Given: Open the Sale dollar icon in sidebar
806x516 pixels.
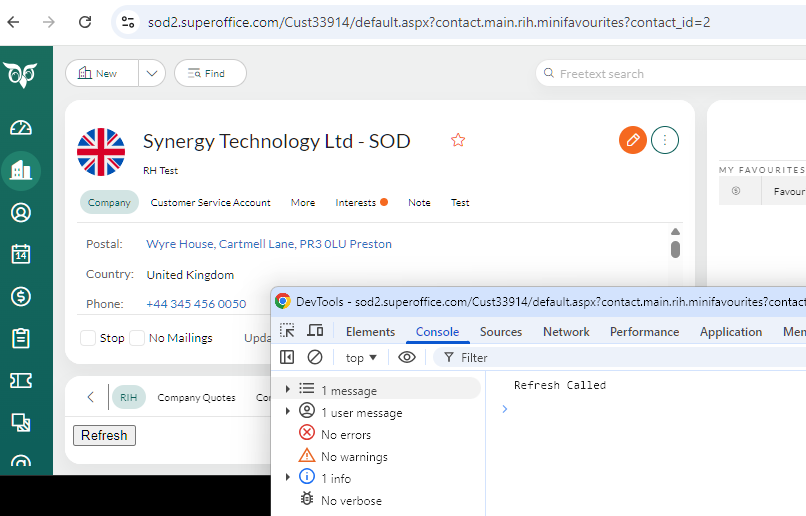Looking at the screenshot, I should (x=21, y=296).
